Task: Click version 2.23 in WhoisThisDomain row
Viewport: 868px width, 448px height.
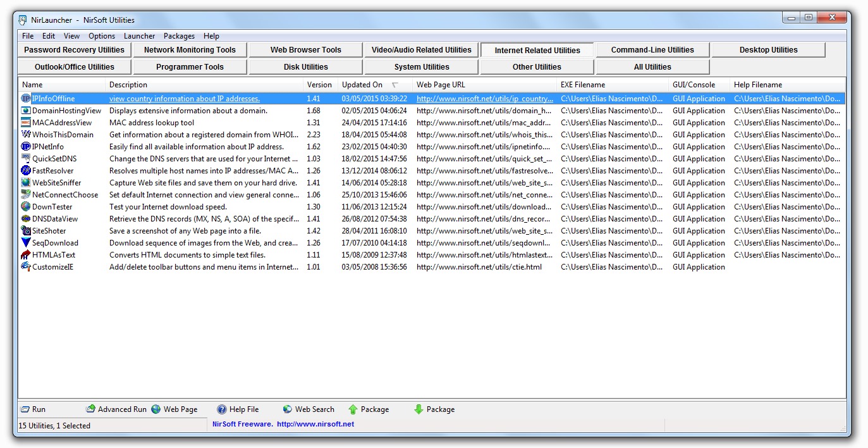Action: tap(314, 135)
